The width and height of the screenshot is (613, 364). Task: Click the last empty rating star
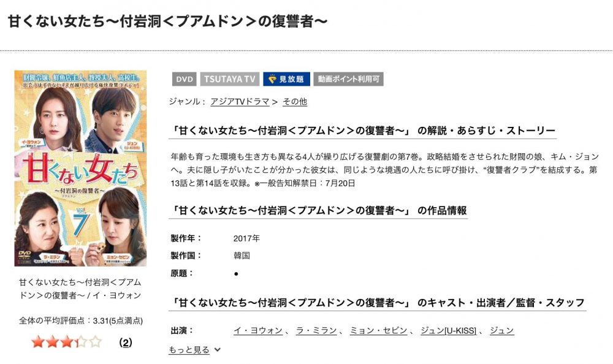point(95,342)
